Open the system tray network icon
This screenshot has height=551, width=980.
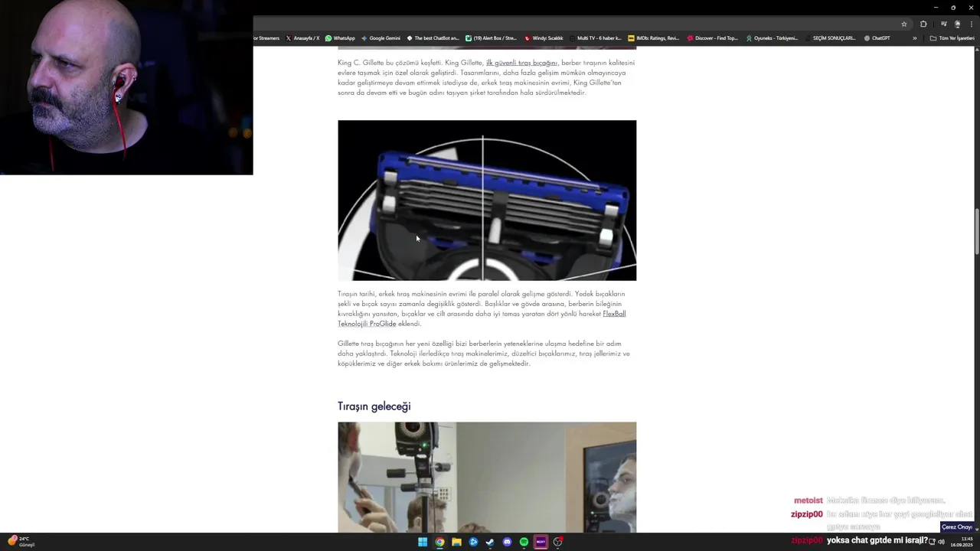pyautogui.click(x=932, y=542)
